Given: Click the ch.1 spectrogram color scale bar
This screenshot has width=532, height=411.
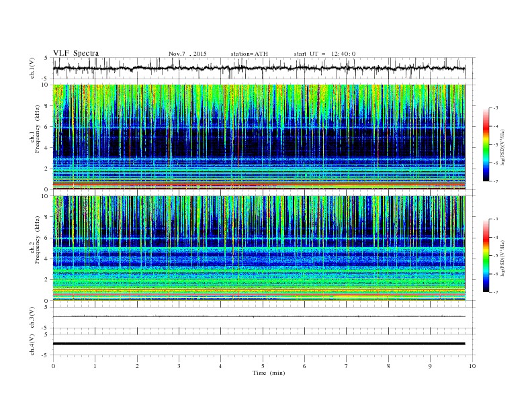Looking at the screenshot, I should pos(486,144).
